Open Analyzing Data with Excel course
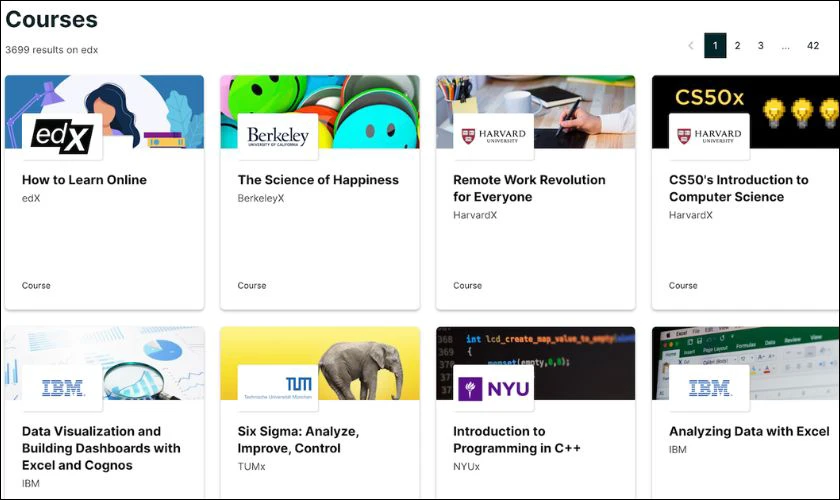The image size is (840, 500). point(749,431)
